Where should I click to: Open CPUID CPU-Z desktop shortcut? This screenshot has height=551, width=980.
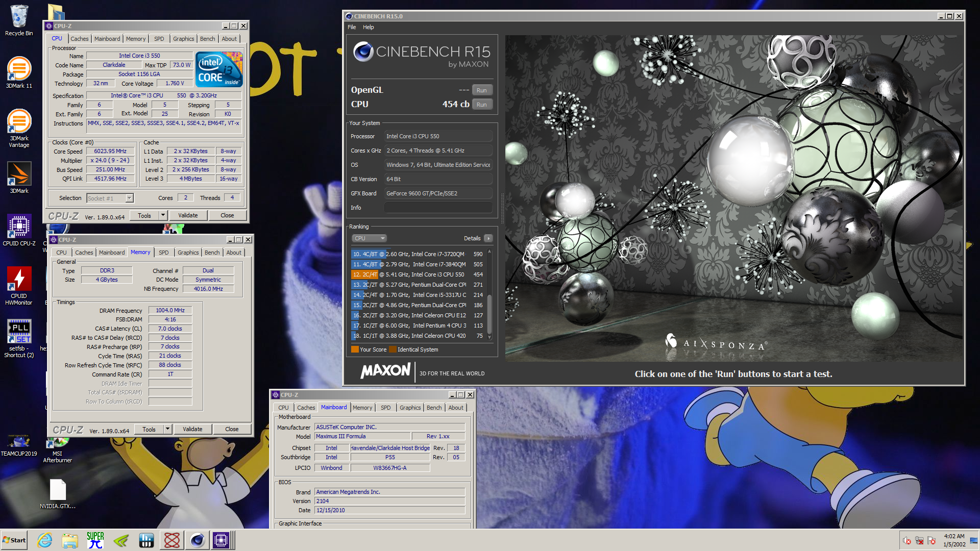(x=19, y=231)
